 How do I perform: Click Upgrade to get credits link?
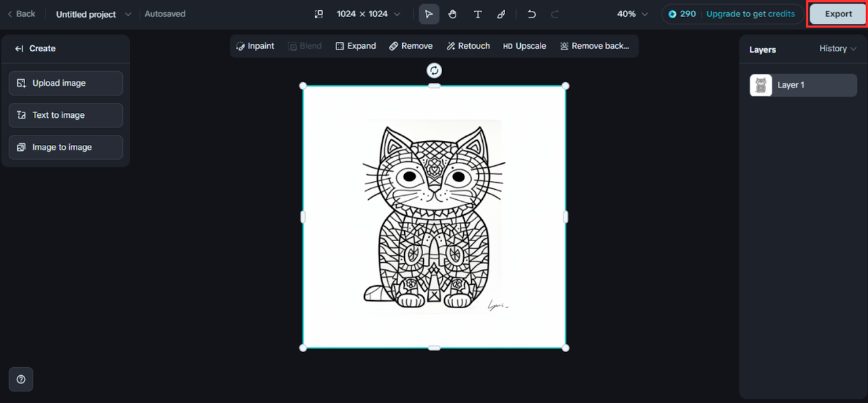(750, 14)
